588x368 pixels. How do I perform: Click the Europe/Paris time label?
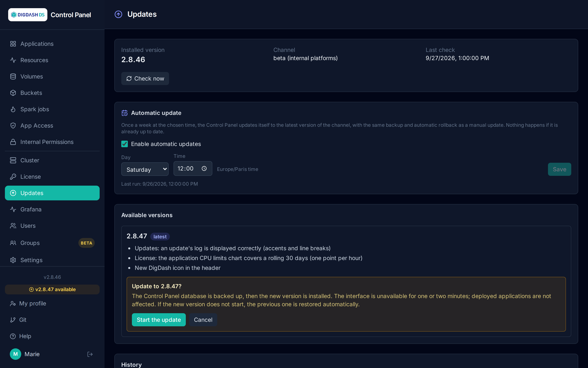pos(237,169)
